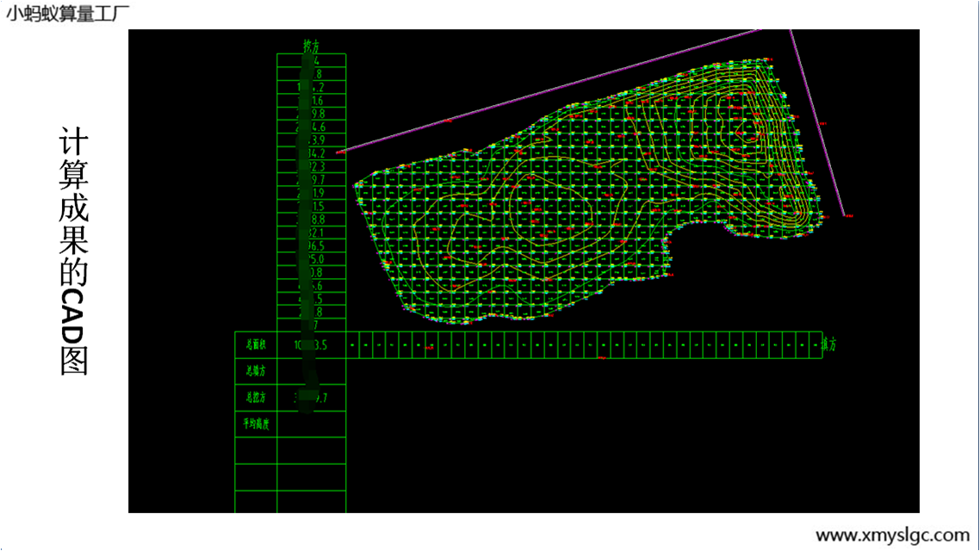The image size is (980, 551).
Task: Select the long magenta boundary line at upper left
Action: click(551, 90)
